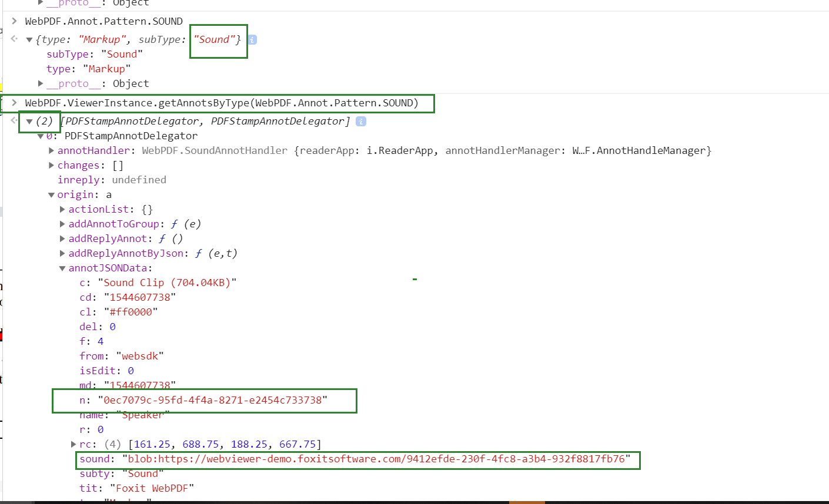Click the sound blob URL value
The height and width of the screenshot is (504, 829).
click(376, 459)
